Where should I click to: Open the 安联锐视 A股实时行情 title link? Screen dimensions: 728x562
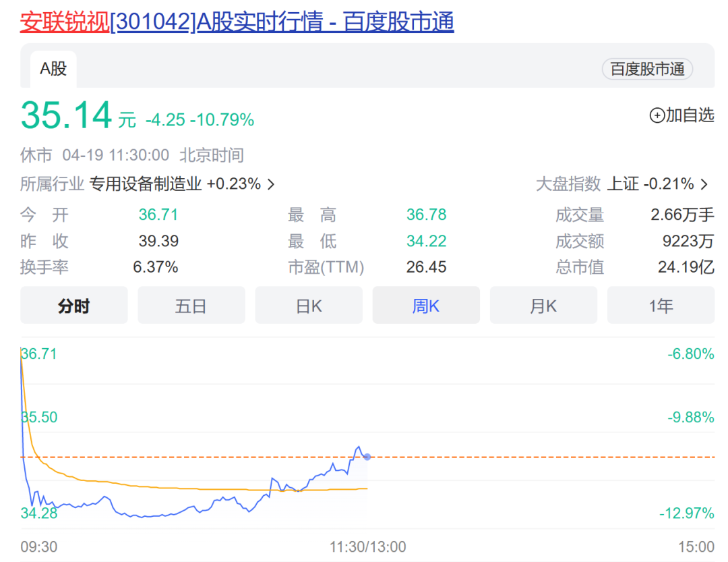click(x=237, y=22)
